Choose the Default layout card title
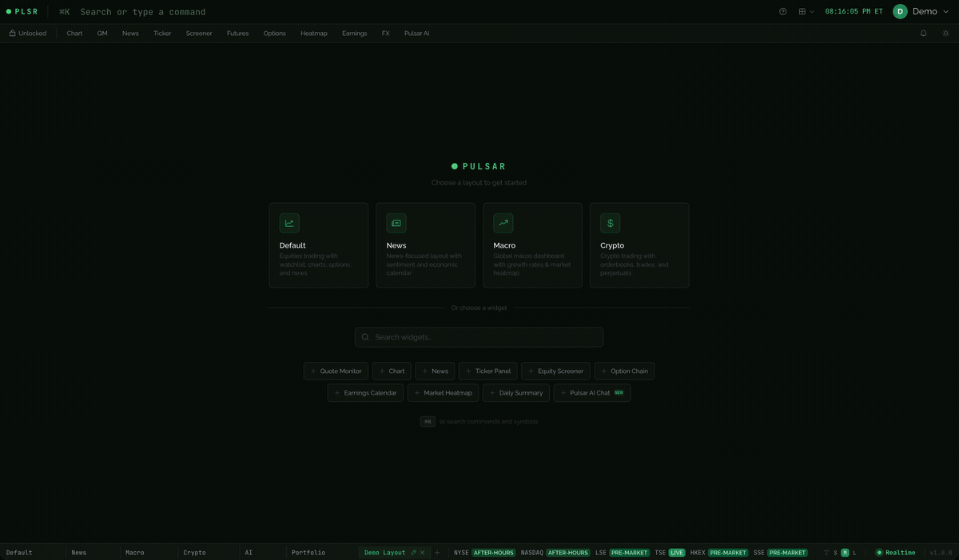Screen dimensions: 959x560 (292, 245)
